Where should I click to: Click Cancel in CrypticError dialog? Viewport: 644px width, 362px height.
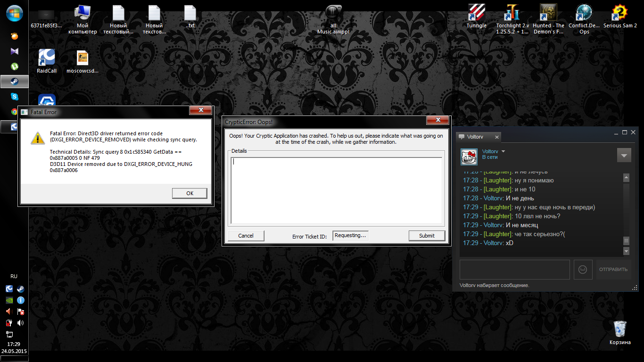coord(246,236)
